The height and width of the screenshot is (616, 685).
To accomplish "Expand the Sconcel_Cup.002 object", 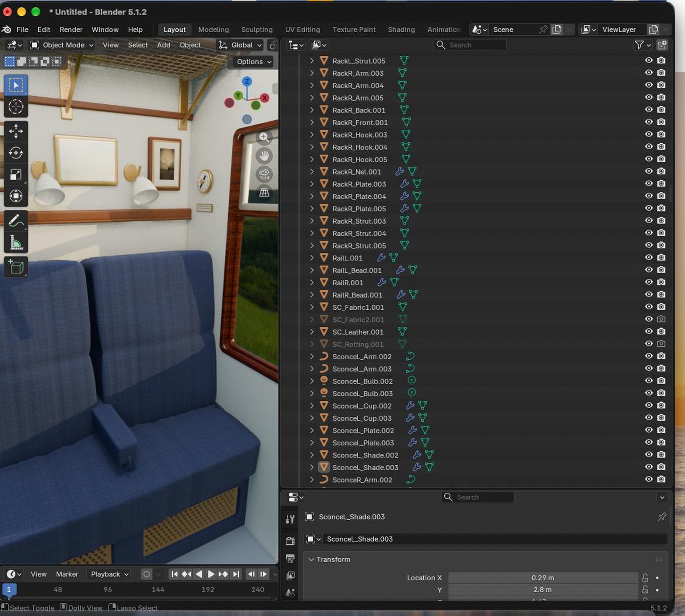I will coord(312,406).
